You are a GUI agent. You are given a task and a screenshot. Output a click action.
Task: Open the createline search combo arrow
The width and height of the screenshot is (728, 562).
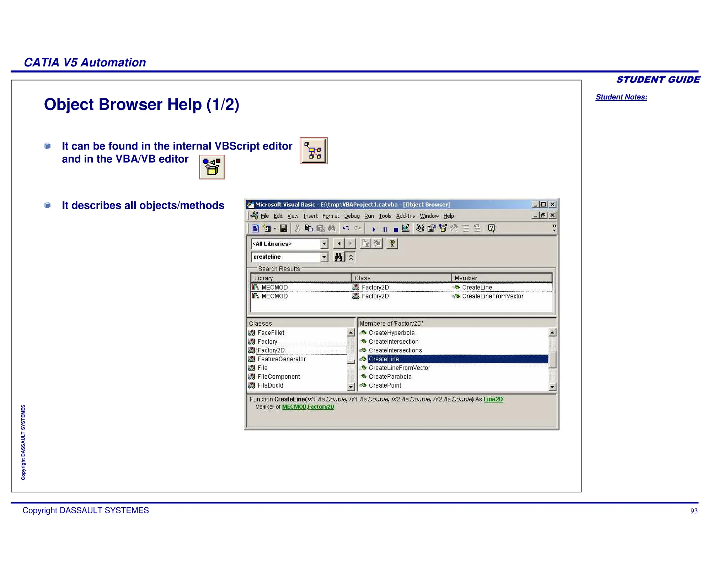[x=324, y=257]
